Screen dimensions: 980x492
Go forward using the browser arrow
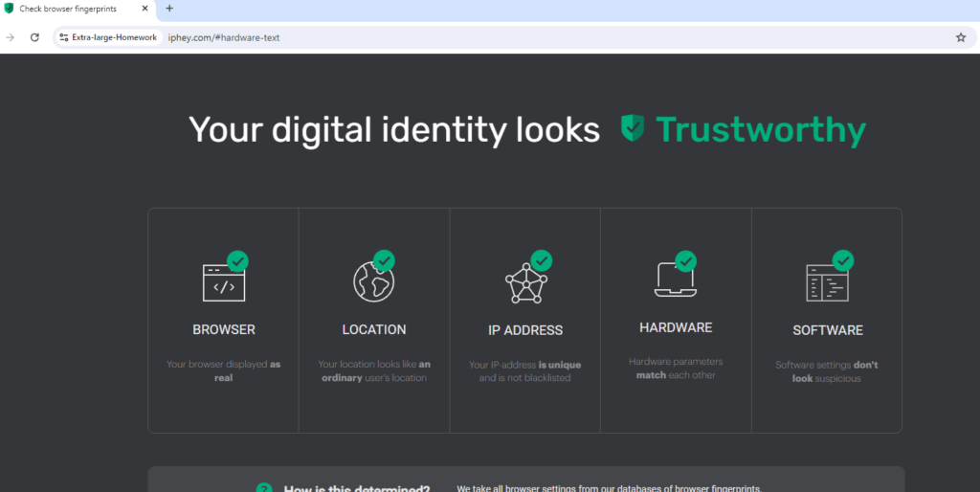[x=10, y=37]
